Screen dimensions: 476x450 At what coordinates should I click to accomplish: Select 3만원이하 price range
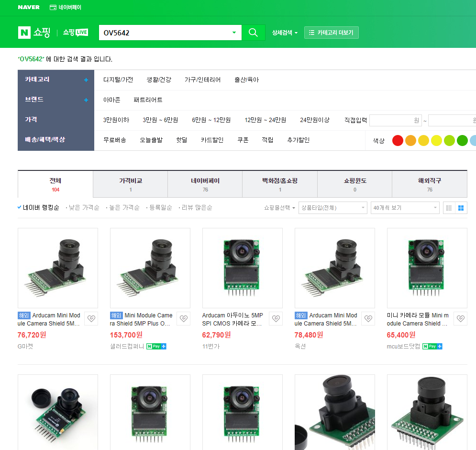click(116, 120)
